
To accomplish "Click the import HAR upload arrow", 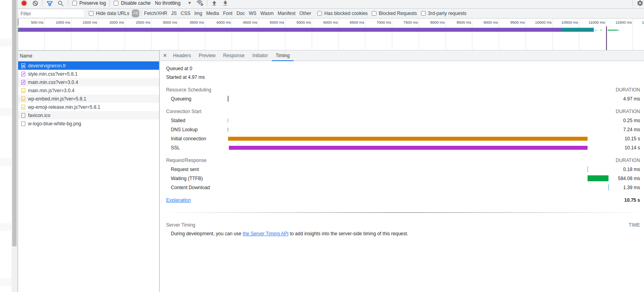I will tap(214, 3).
